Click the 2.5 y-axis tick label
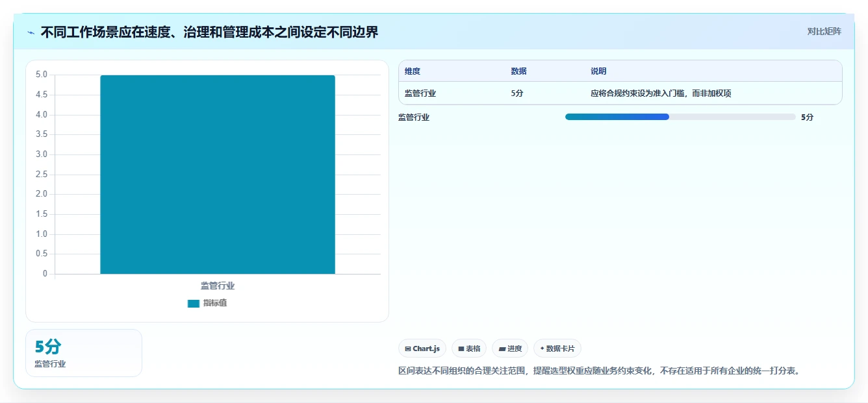Screen dimensions: 868x403 click(42, 175)
